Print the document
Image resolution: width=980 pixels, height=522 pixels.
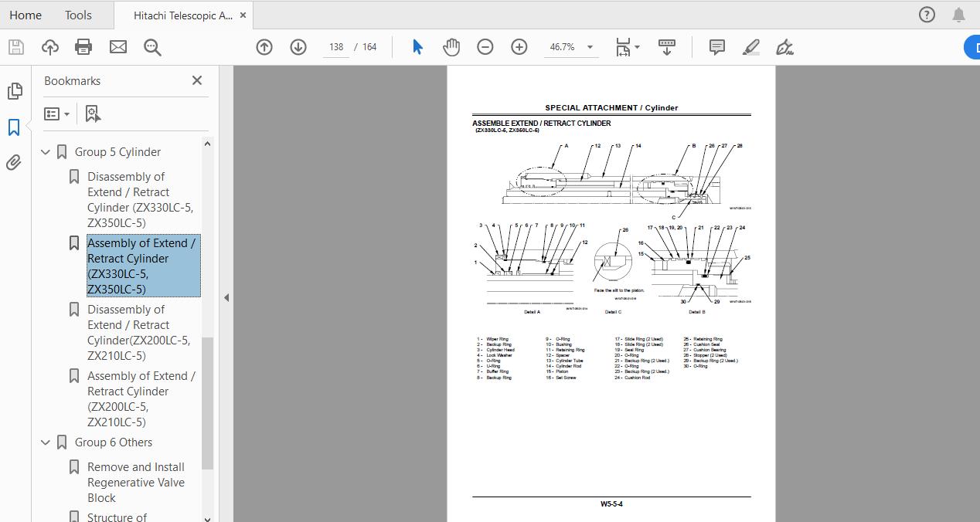pyautogui.click(x=83, y=47)
